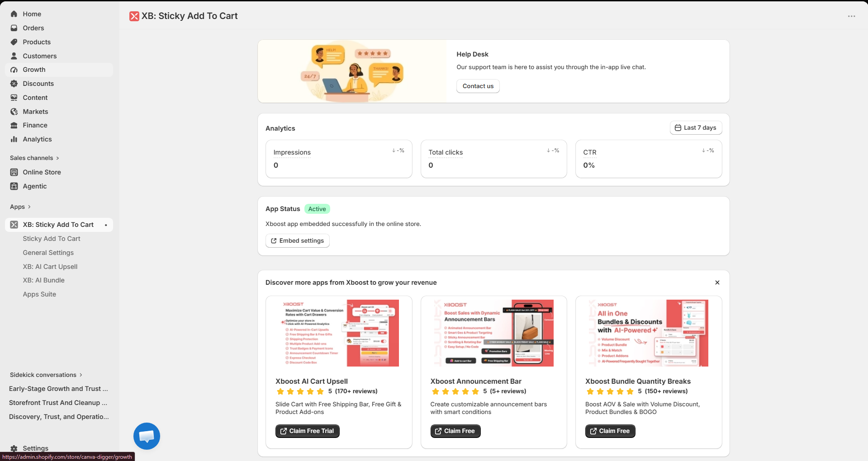
Task: Click the Xboost Announcement Bar title
Action: [476, 381]
